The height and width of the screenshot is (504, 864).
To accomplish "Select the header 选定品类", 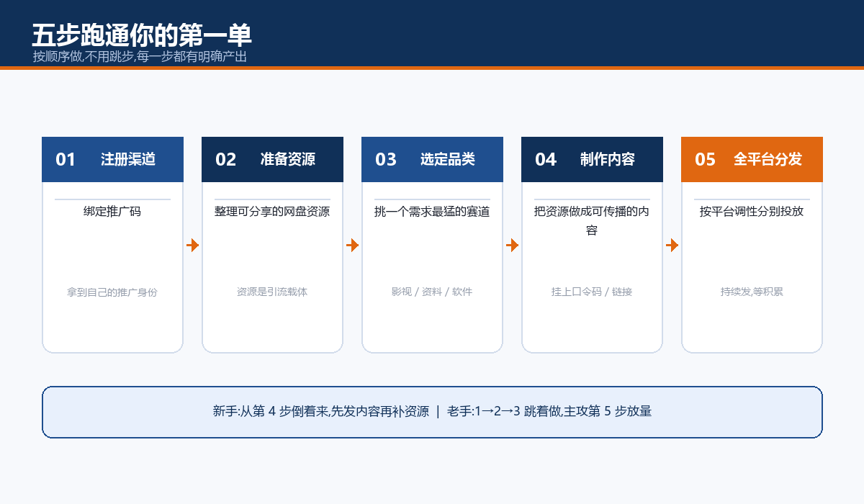I will click(x=448, y=160).
